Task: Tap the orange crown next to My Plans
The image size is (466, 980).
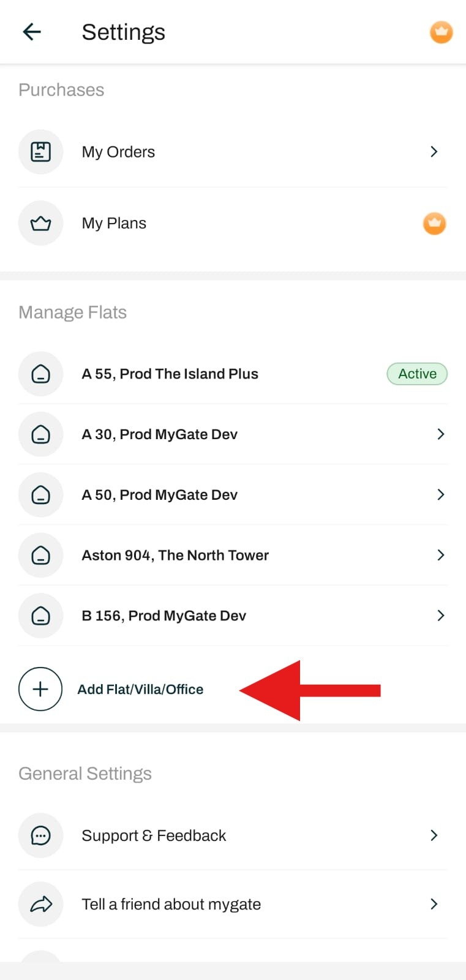Action: tap(434, 223)
